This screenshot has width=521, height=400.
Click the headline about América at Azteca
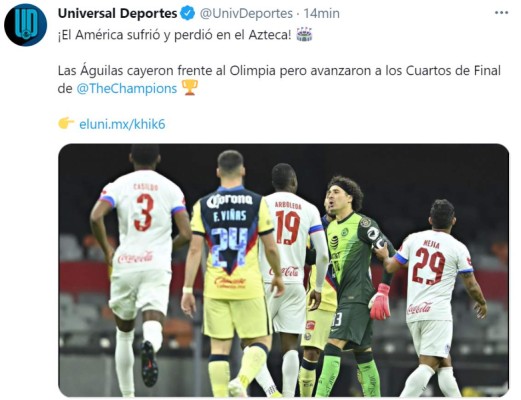(x=174, y=35)
